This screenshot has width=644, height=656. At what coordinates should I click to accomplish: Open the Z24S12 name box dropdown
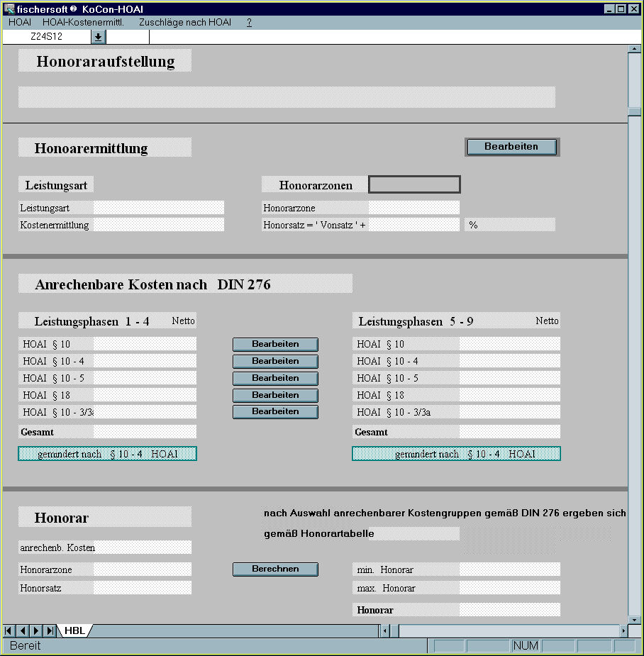tap(98, 36)
